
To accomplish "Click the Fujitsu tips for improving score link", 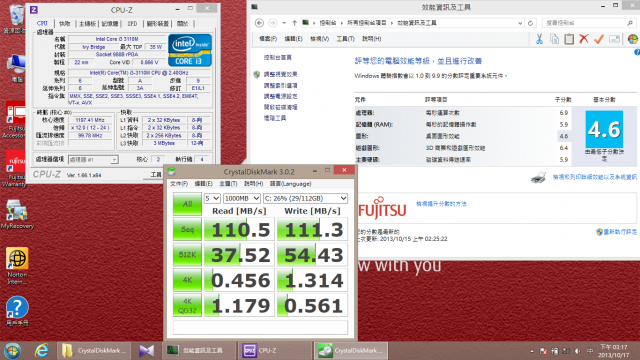I will [441, 204].
